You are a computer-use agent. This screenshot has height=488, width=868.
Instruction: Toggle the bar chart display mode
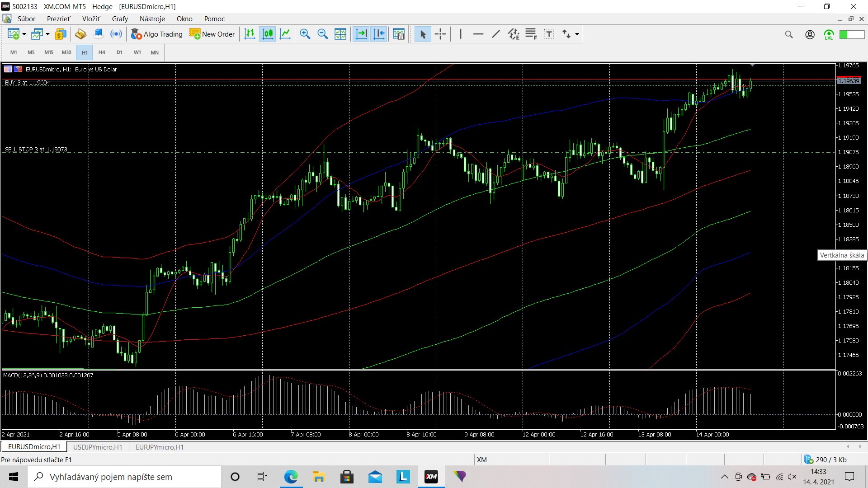(x=250, y=34)
